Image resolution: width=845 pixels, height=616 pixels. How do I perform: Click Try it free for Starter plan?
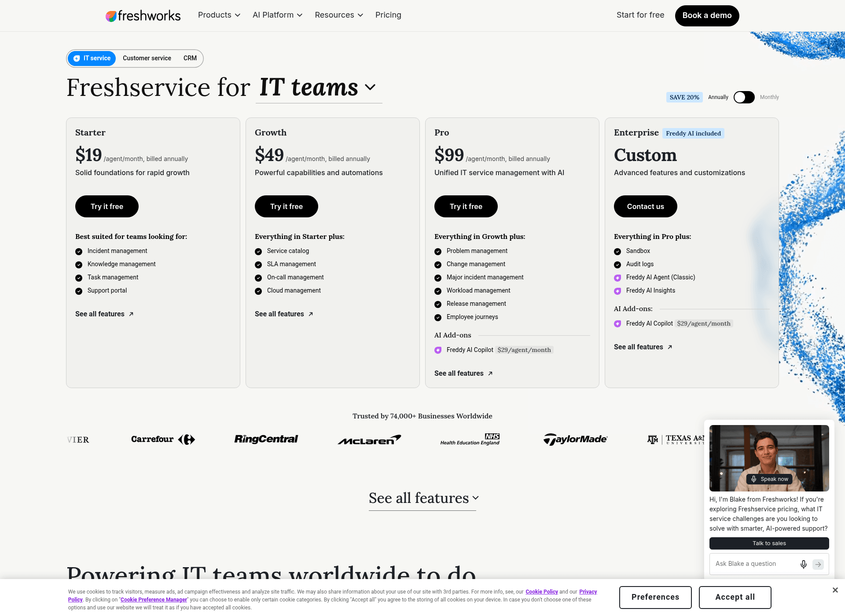107,206
